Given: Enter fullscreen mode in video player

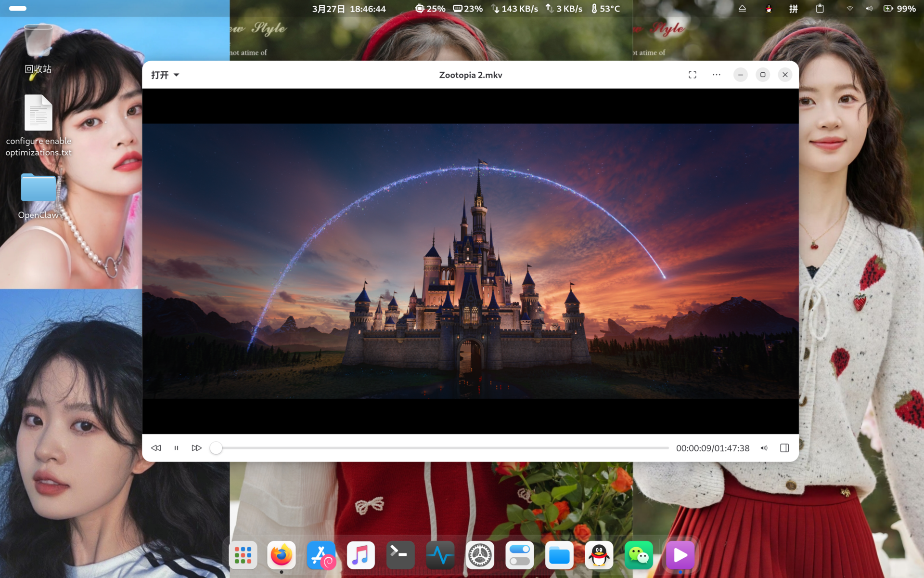Looking at the screenshot, I should point(692,75).
